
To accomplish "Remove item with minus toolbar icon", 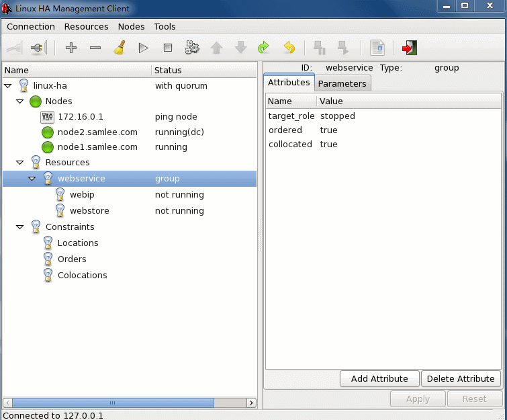I will pyautogui.click(x=95, y=48).
